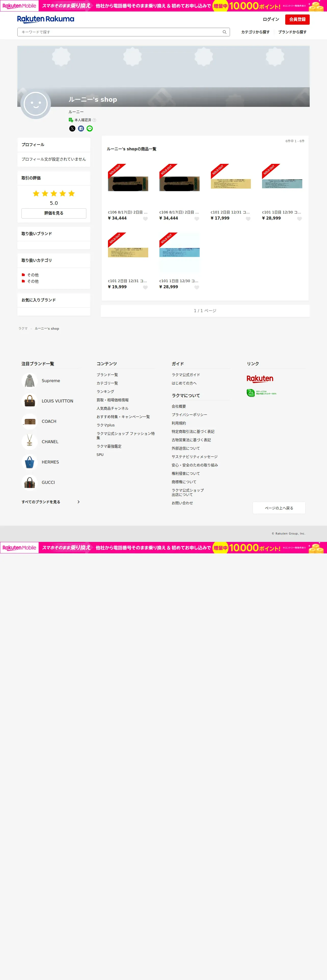Like the ¥17,999 item with heart
This screenshot has width=327, height=980.
coord(248,219)
